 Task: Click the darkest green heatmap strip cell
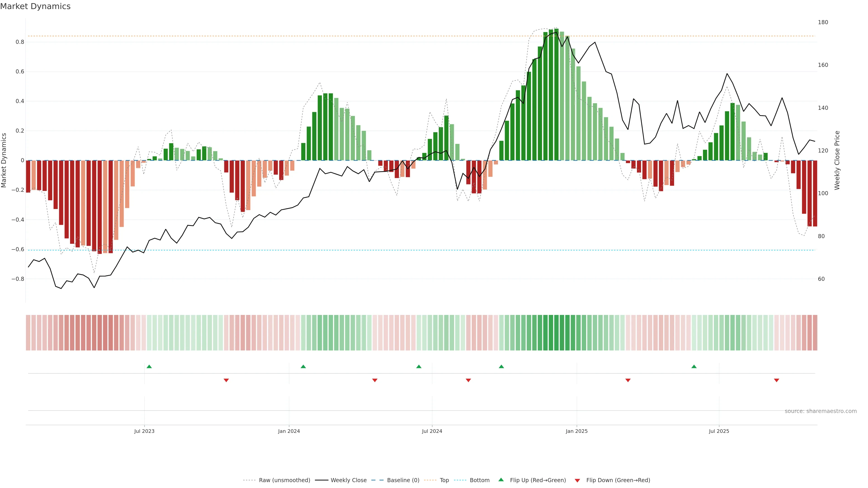pos(556,332)
